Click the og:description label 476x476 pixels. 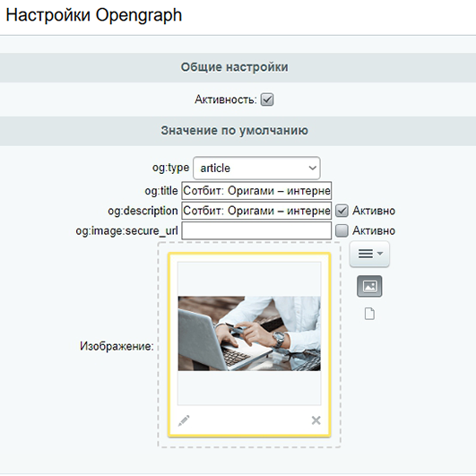pyautogui.click(x=143, y=211)
